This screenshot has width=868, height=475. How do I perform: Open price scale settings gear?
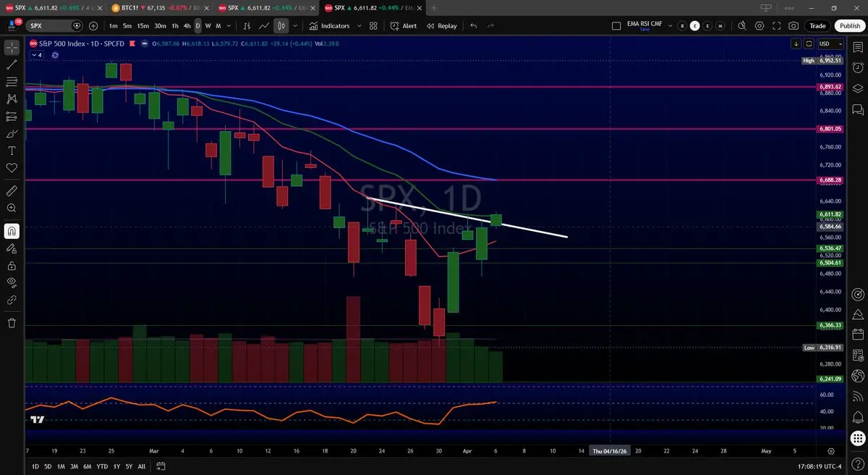tap(830, 450)
